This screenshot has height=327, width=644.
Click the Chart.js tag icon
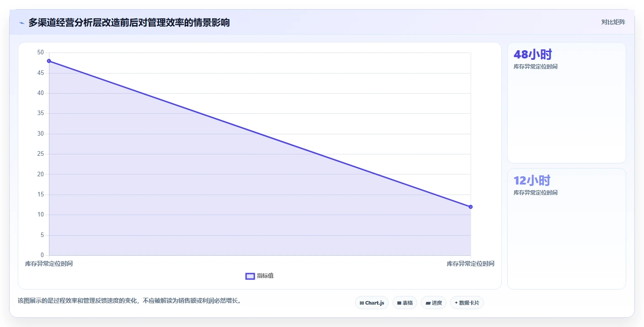click(362, 303)
